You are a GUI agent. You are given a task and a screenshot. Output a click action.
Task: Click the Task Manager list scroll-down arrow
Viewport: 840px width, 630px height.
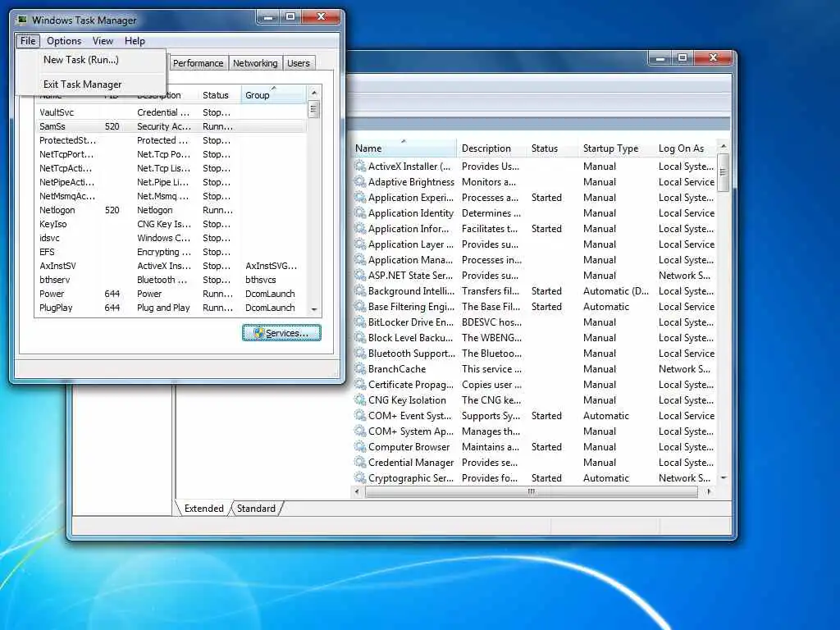click(x=314, y=309)
